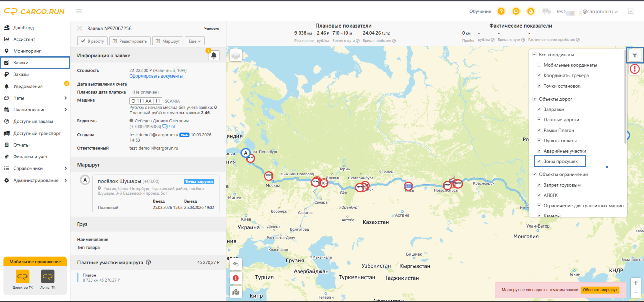Click the В работу button
The height and width of the screenshot is (302, 644).
point(92,41)
